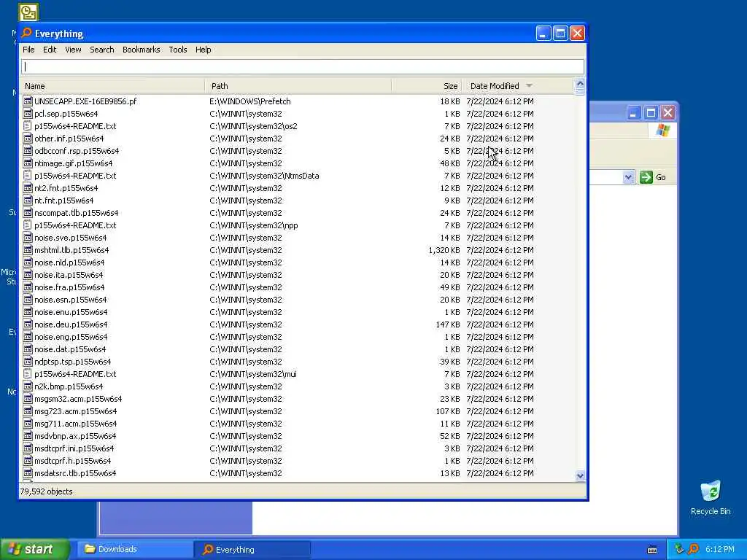Click file icon of n2k.bmp.p155w6s4
This screenshot has width=747, height=560.
[28, 386]
